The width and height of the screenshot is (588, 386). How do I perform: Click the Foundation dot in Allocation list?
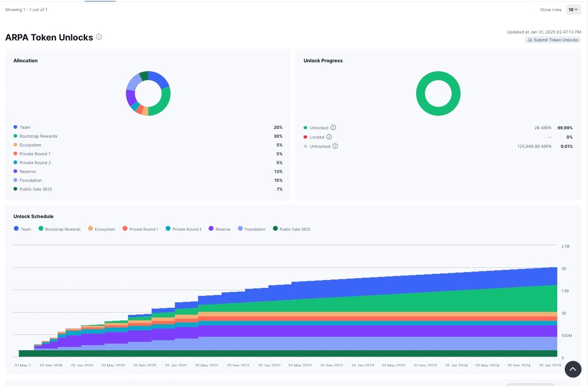tap(15, 180)
